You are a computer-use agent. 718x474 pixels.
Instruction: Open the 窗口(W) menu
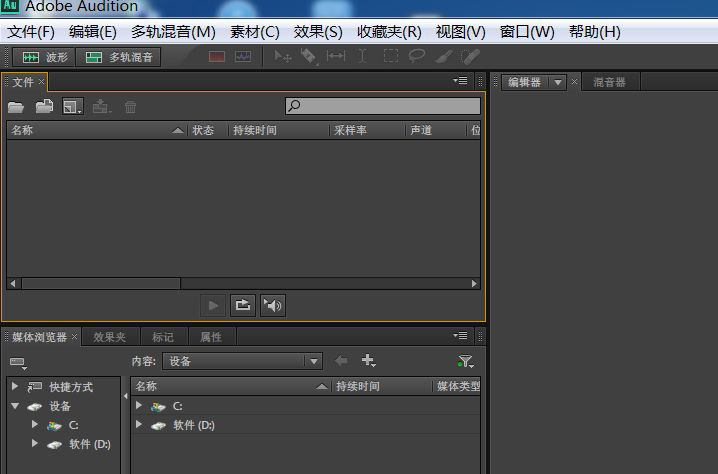click(x=527, y=32)
